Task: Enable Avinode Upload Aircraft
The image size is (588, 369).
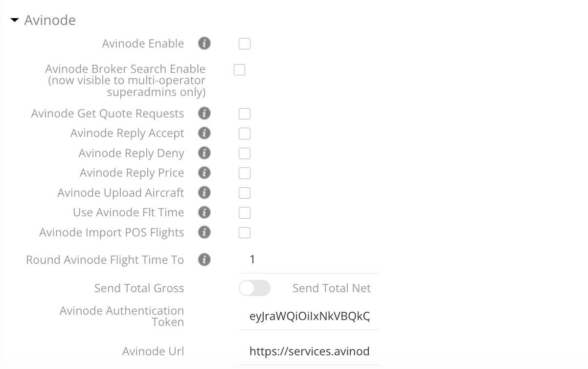Action: pos(244,193)
